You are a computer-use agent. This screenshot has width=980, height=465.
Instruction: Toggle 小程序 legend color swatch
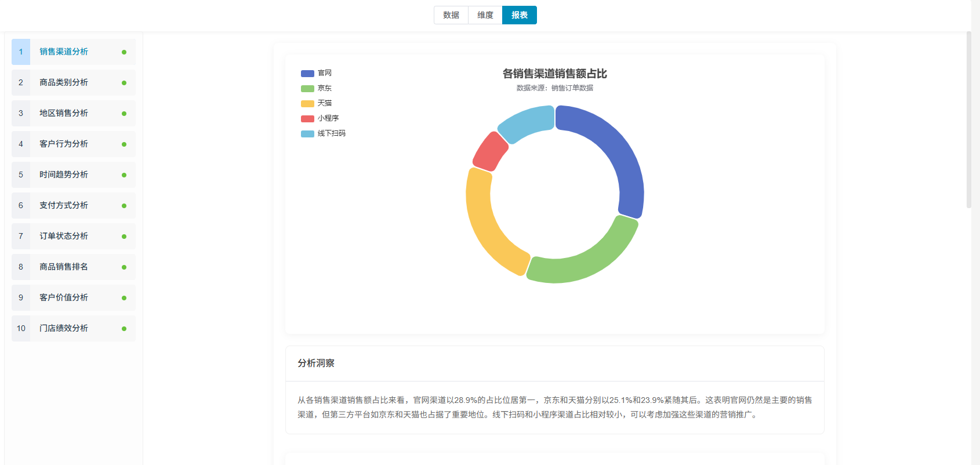click(307, 119)
